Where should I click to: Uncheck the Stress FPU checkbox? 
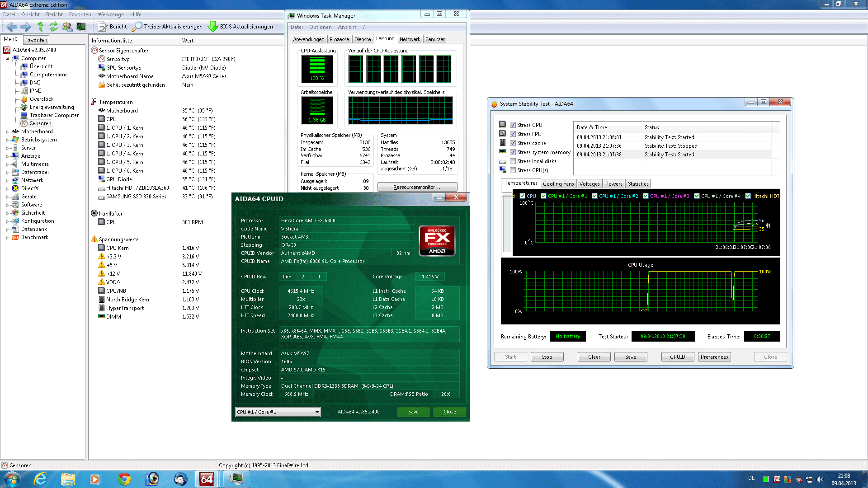click(513, 134)
